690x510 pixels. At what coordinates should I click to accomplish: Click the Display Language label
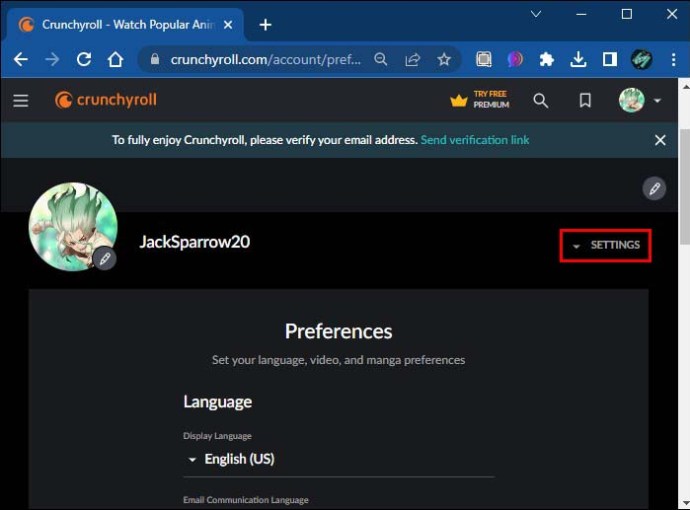click(217, 436)
